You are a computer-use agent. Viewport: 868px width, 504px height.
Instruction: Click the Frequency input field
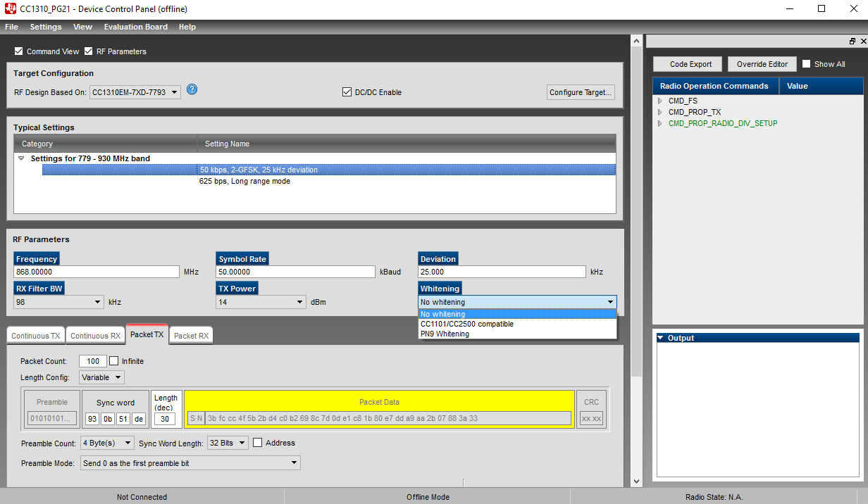[x=97, y=272]
